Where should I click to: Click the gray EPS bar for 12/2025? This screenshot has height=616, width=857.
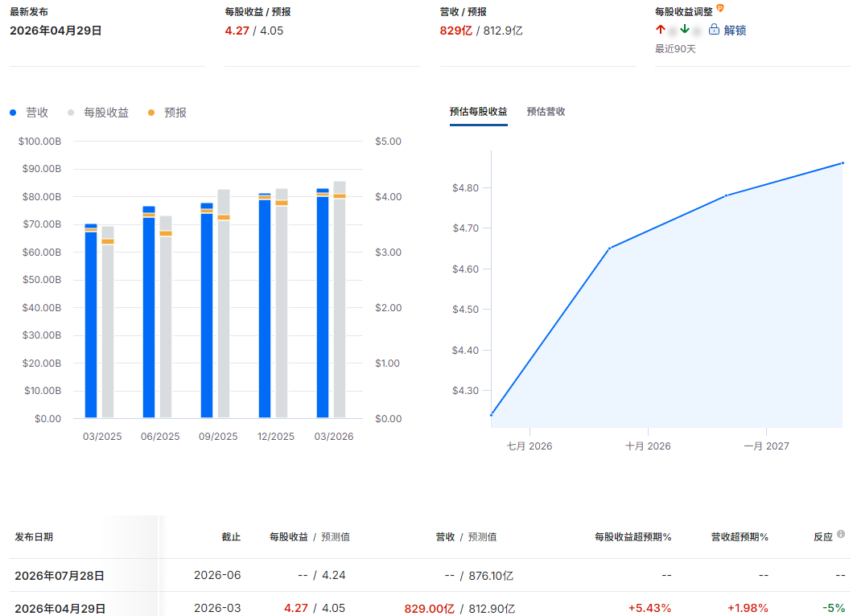[x=282, y=304]
